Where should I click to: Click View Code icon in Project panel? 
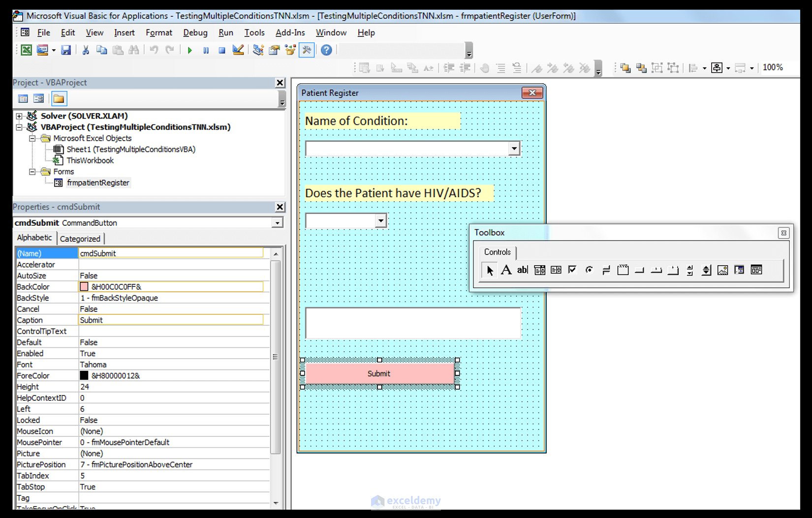pyautogui.click(x=23, y=99)
